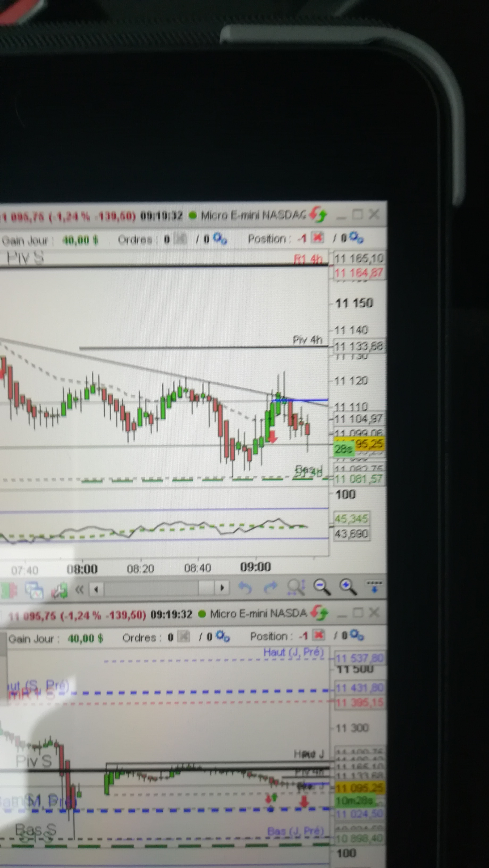The height and width of the screenshot is (868, 489).
Task: Open order settings gears in top chart
Action: 220,239
